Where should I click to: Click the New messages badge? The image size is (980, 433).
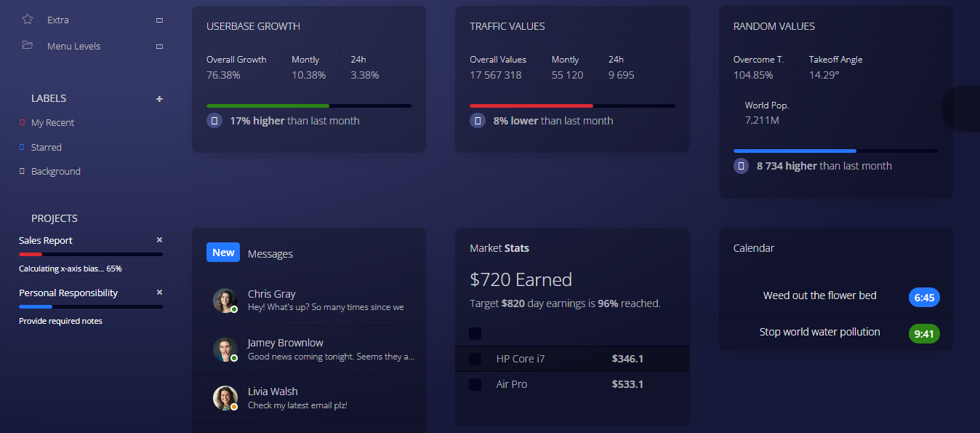tap(223, 253)
